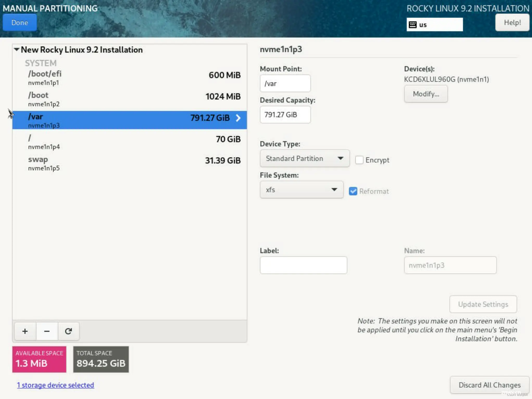Click the Help button
The image size is (532, 399).
click(x=512, y=23)
